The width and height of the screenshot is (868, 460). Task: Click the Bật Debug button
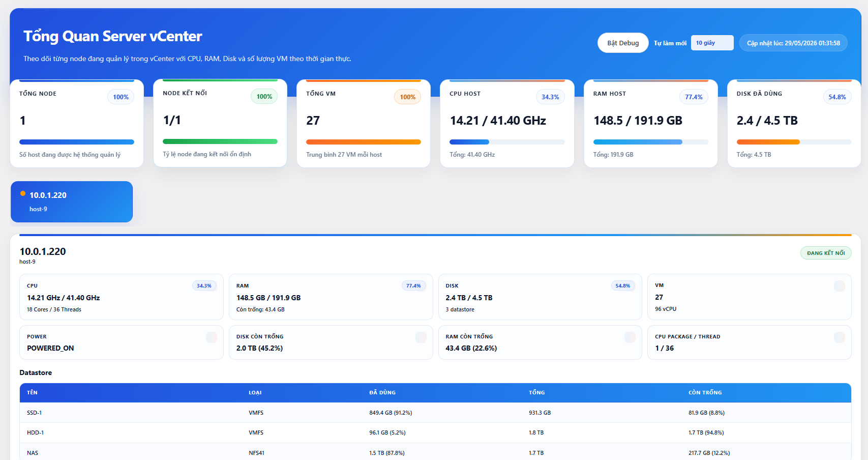(623, 43)
